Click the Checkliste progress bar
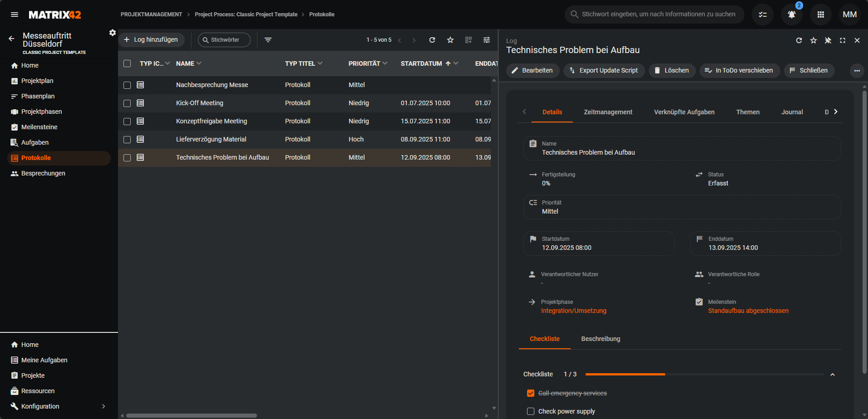This screenshot has width=868, height=419. coord(704,375)
